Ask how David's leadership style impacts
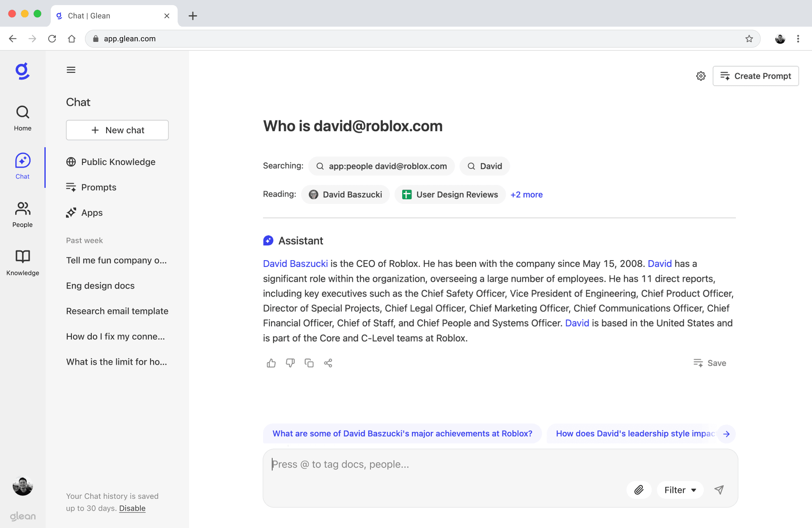 coord(632,434)
